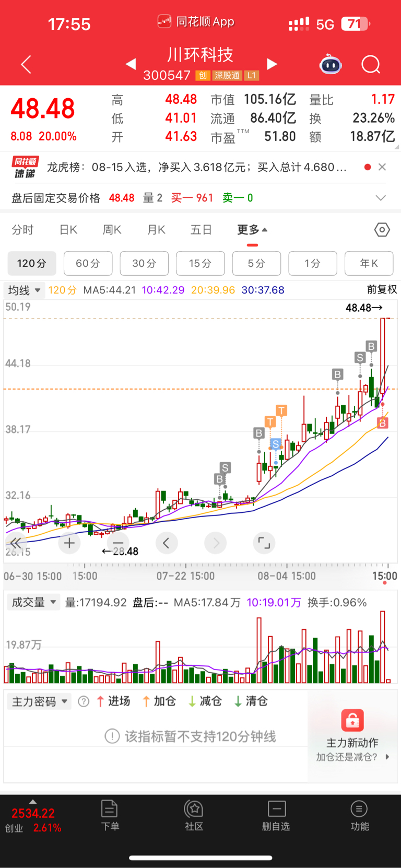Image resolution: width=401 pixels, height=868 pixels.
Task: Choose the 年K period
Action: click(369, 263)
